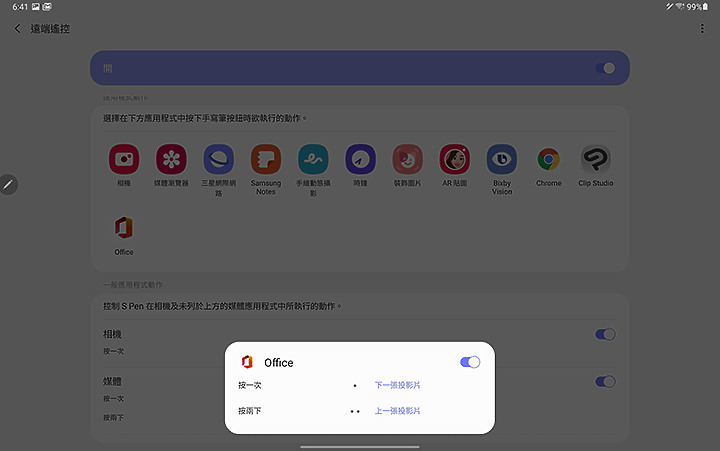Toggle the Office switch in the popup
The width and height of the screenshot is (720, 451).
[470, 362]
